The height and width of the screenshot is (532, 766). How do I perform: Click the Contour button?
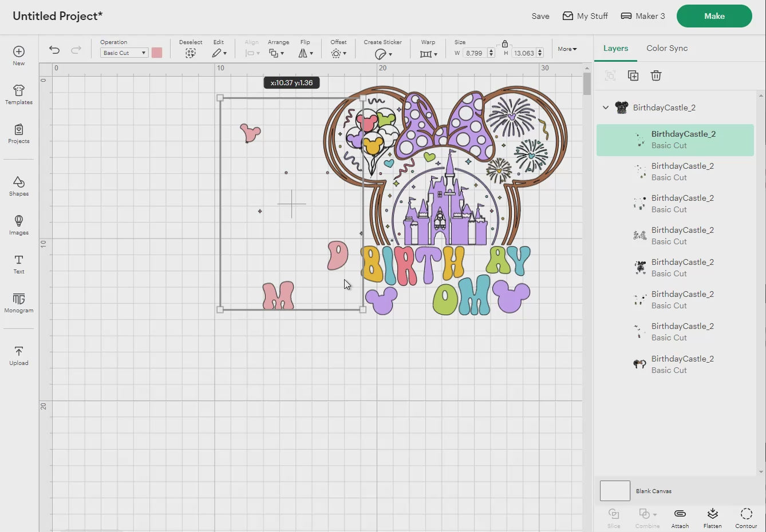(x=746, y=518)
